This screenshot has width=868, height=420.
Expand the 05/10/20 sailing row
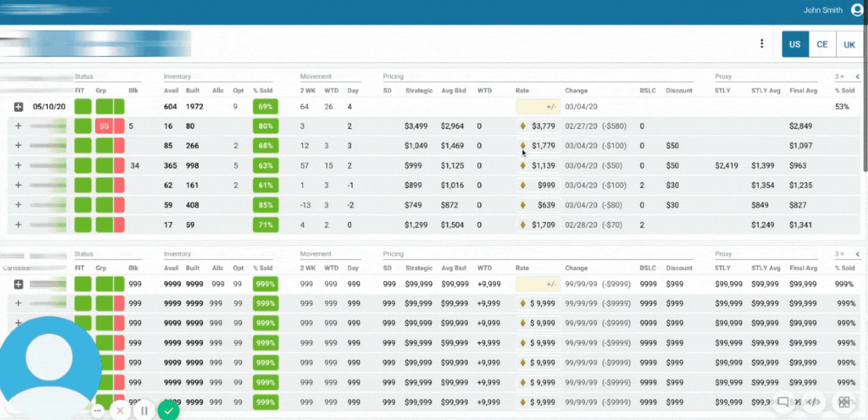point(18,107)
